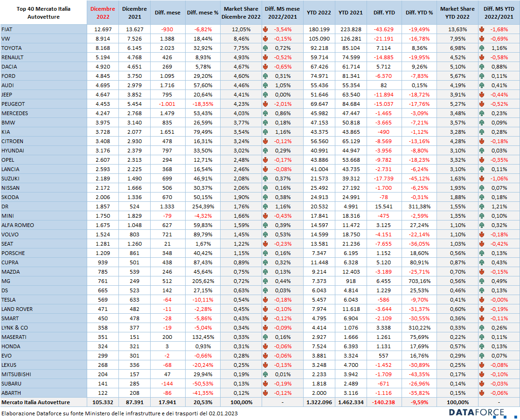Click total YTD difference -140.238
520x420 pixels.
coord(384,402)
